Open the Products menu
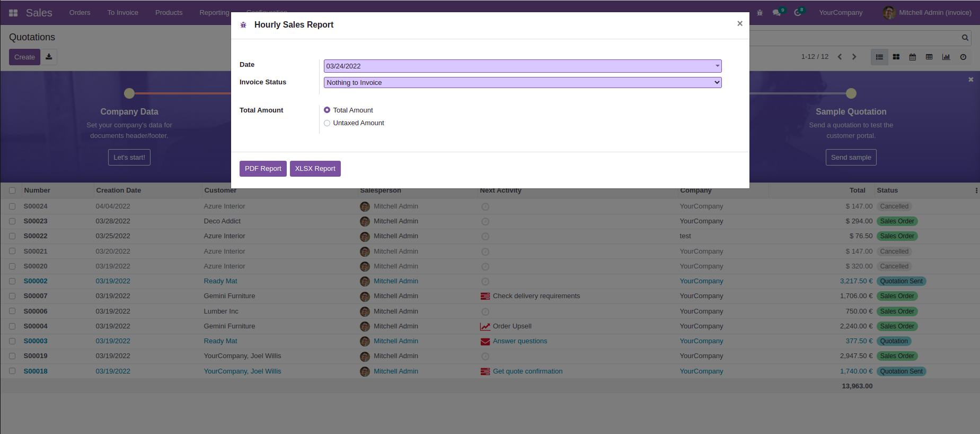This screenshot has width=980, height=434. tap(169, 13)
